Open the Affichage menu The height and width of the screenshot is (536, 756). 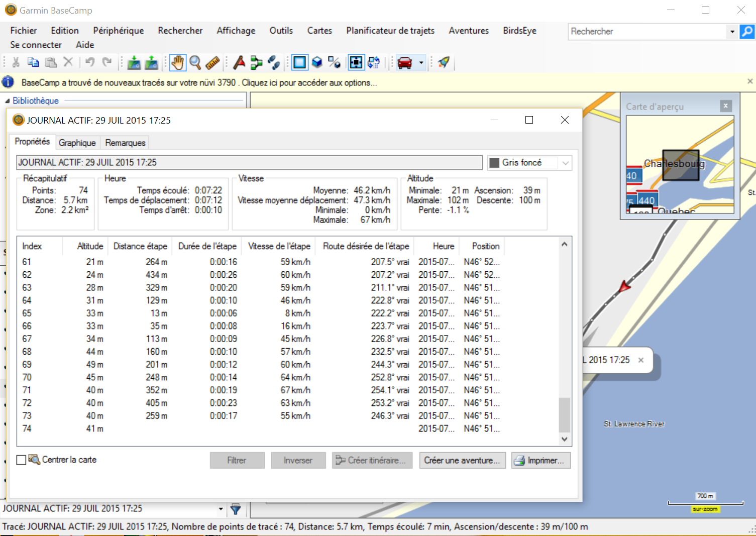coord(236,31)
